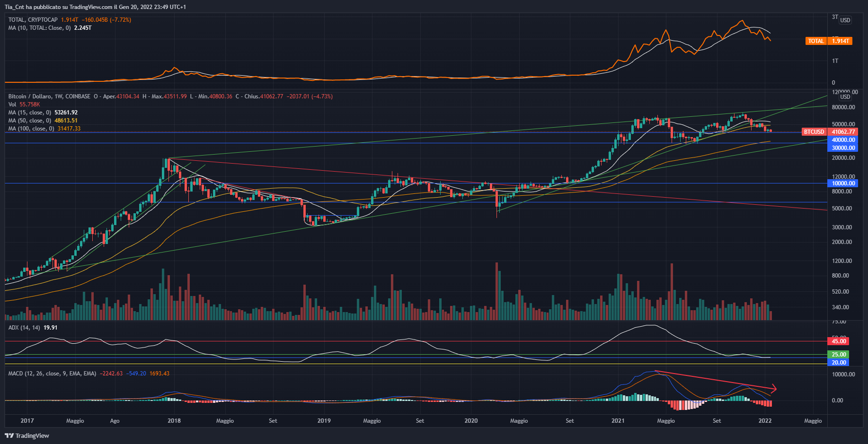Click the red 45.00 ADX level label
868x444 pixels.
click(x=838, y=341)
